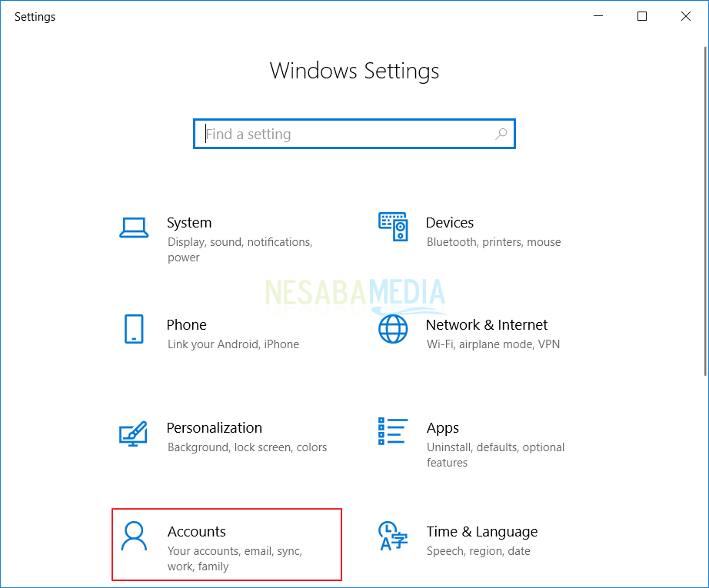Open the Accounts title
The width and height of the screenshot is (709, 588).
point(197,532)
